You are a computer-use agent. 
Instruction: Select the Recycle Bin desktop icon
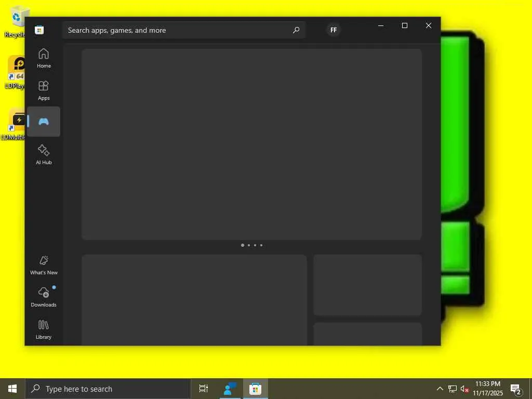(14, 22)
